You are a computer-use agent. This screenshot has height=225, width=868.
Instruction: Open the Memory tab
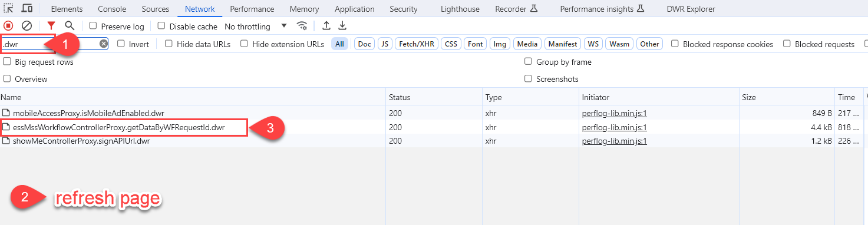click(305, 9)
